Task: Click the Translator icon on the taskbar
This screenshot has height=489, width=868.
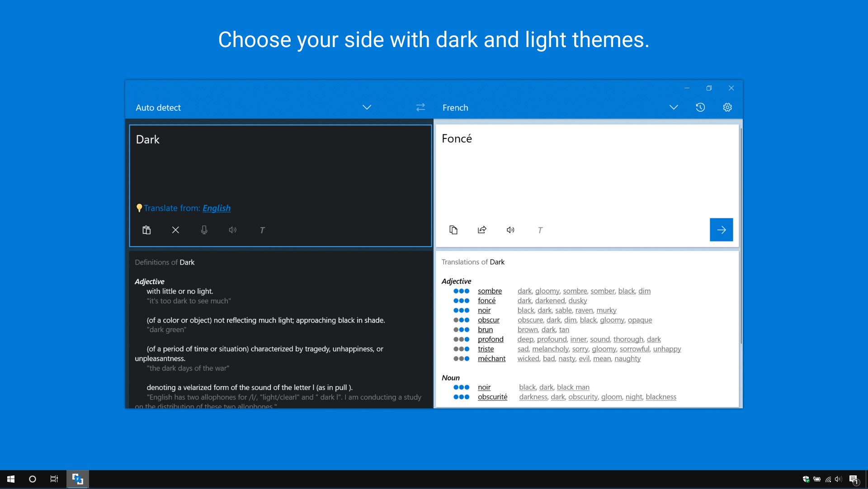Action: [77, 479]
